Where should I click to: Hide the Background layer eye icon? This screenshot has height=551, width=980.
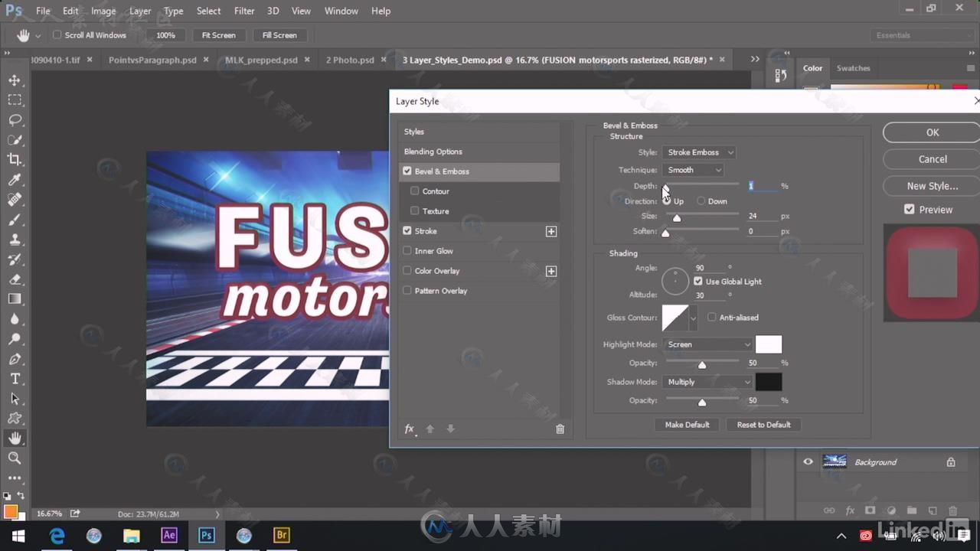(808, 462)
